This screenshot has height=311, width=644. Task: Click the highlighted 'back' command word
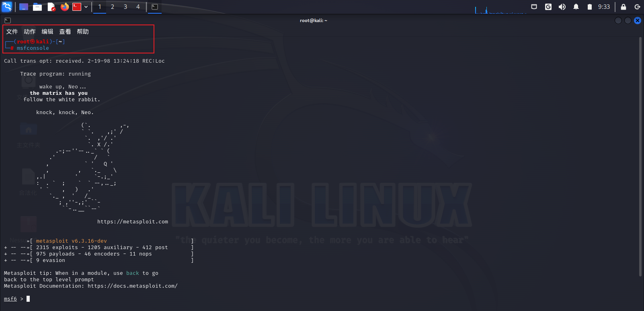[133, 273]
